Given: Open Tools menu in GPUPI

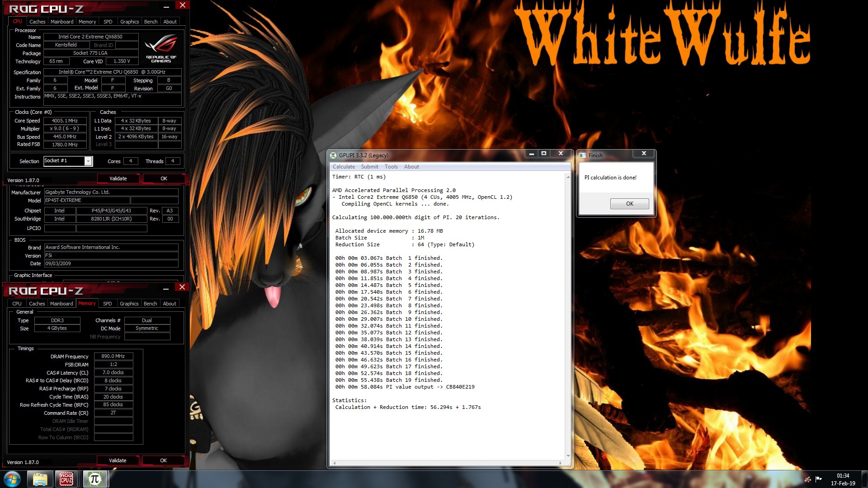Looking at the screenshot, I should 391,167.
